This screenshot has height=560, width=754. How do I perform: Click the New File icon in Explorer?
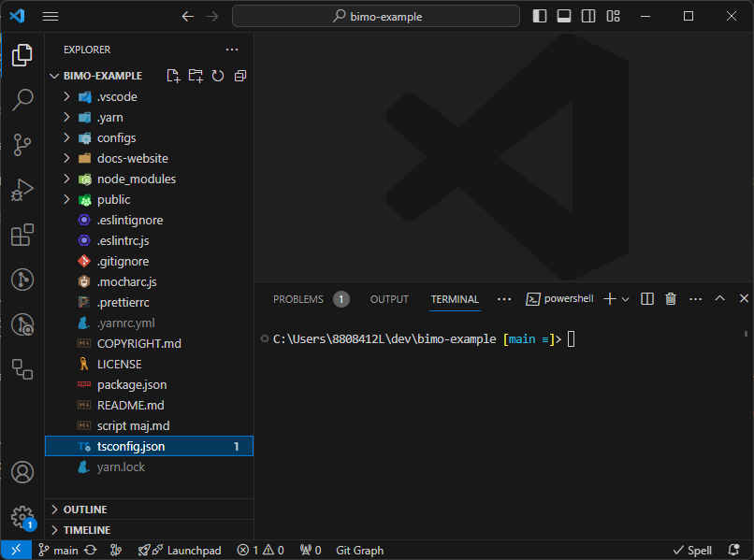pyautogui.click(x=173, y=76)
